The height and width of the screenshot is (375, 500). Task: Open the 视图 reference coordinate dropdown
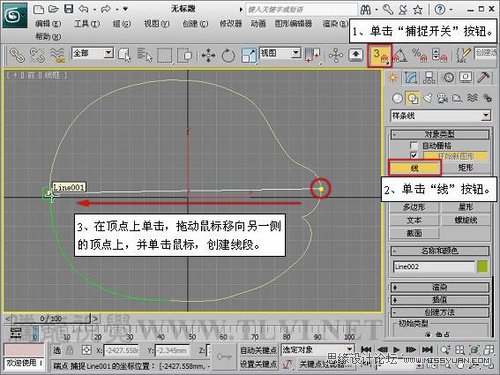tap(280, 53)
